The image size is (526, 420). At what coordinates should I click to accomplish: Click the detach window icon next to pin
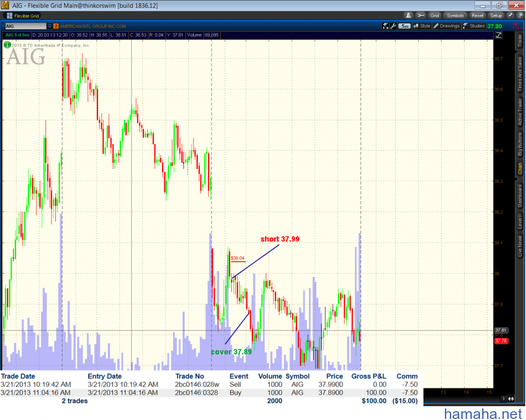pos(519,15)
